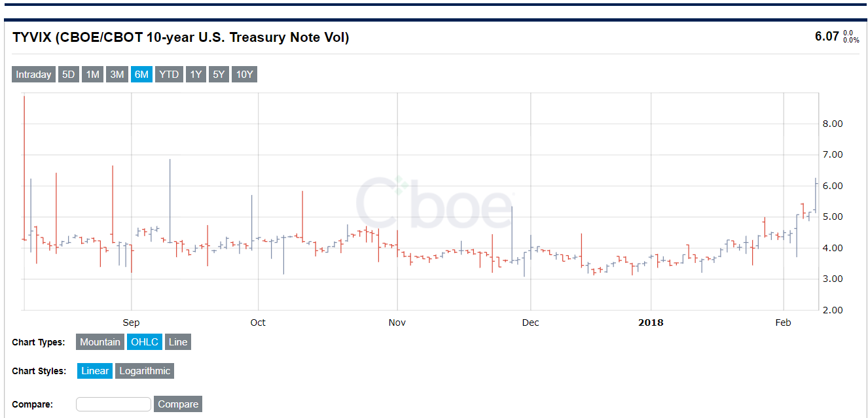Show the 1M time range
This screenshot has height=418, width=868.
pyautogui.click(x=92, y=75)
